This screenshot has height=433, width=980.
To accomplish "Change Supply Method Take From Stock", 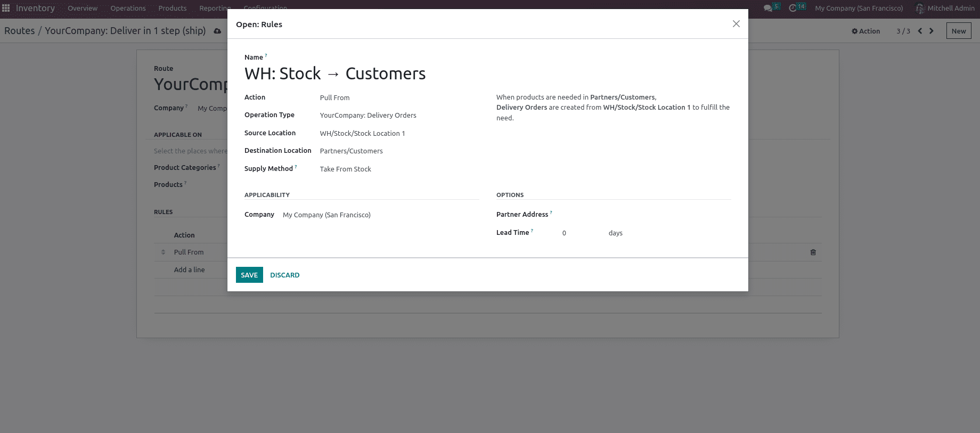I will [399, 169].
